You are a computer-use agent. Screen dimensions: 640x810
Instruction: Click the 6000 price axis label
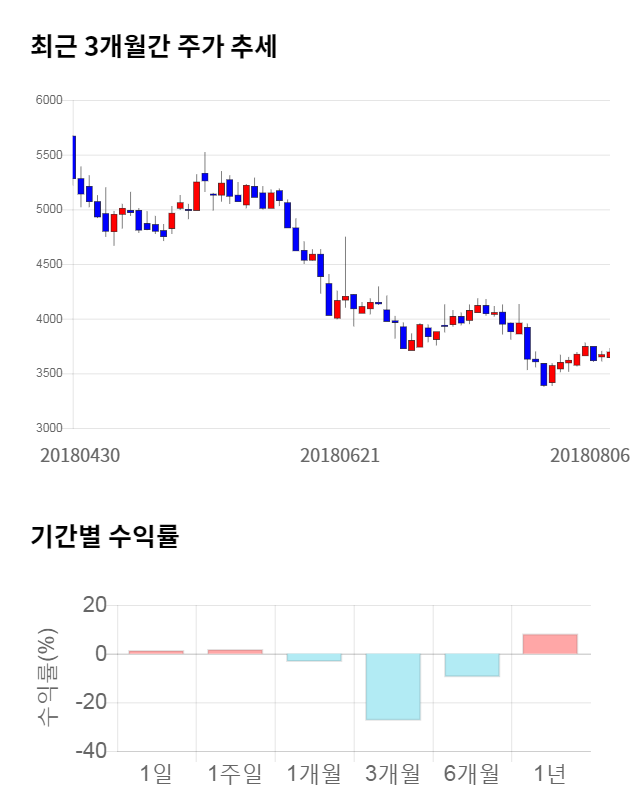pos(49,101)
